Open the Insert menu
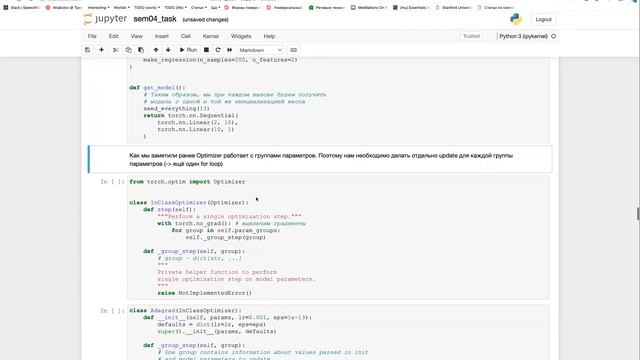Screen dimensions: 640x360 162,36
